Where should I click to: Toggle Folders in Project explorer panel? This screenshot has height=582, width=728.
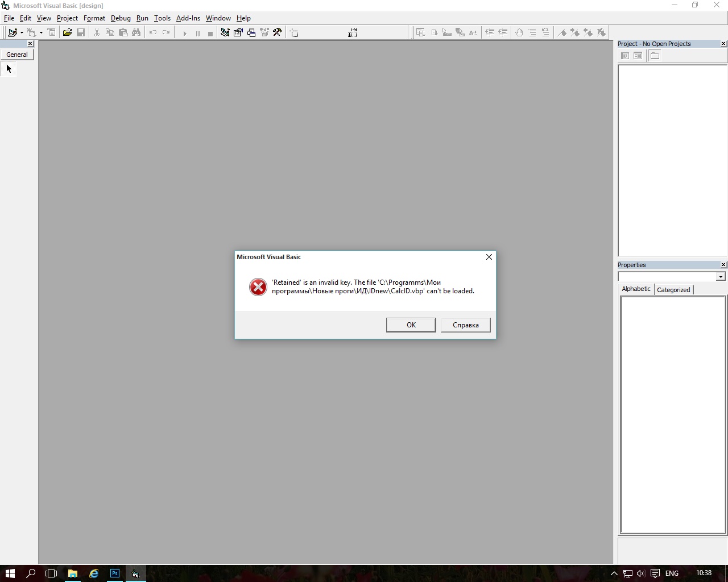pos(655,56)
